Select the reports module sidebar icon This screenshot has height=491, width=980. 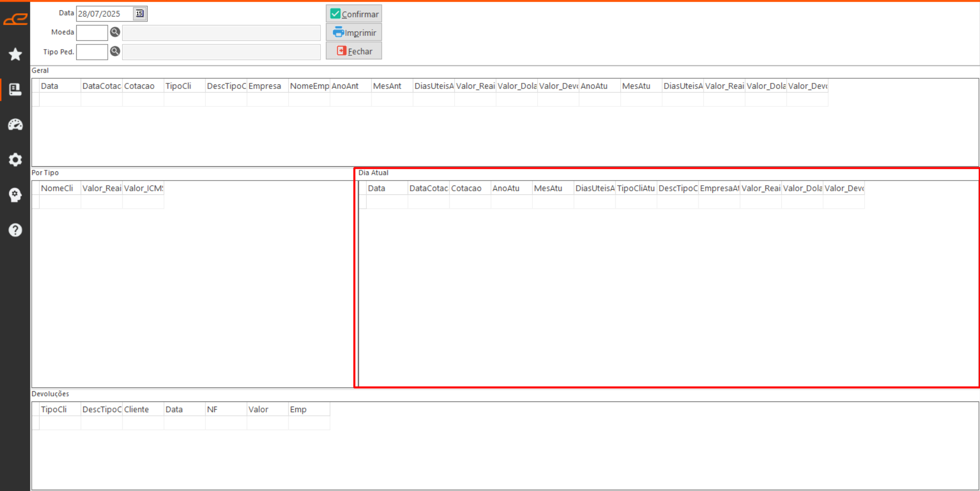[x=15, y=90]
